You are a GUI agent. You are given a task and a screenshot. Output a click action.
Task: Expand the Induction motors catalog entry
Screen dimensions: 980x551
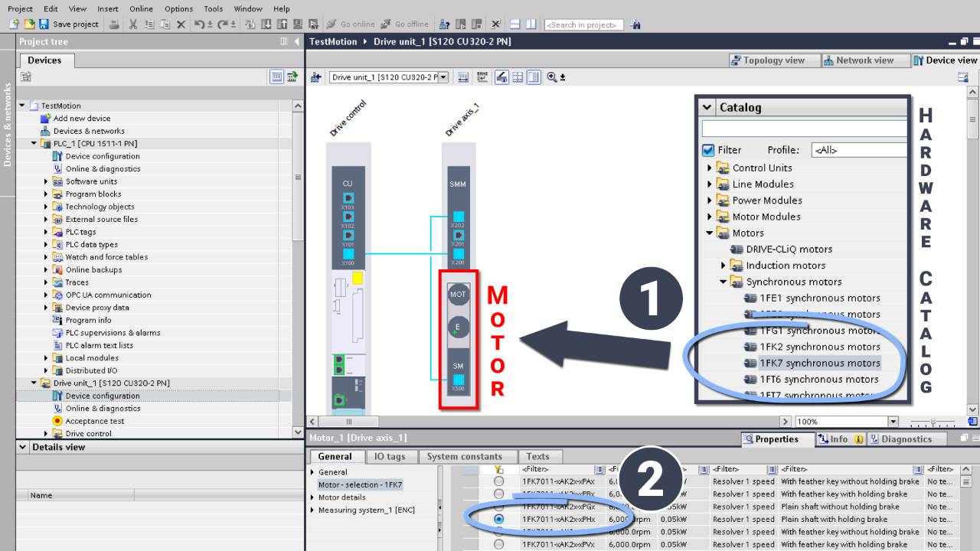point(723,266)
